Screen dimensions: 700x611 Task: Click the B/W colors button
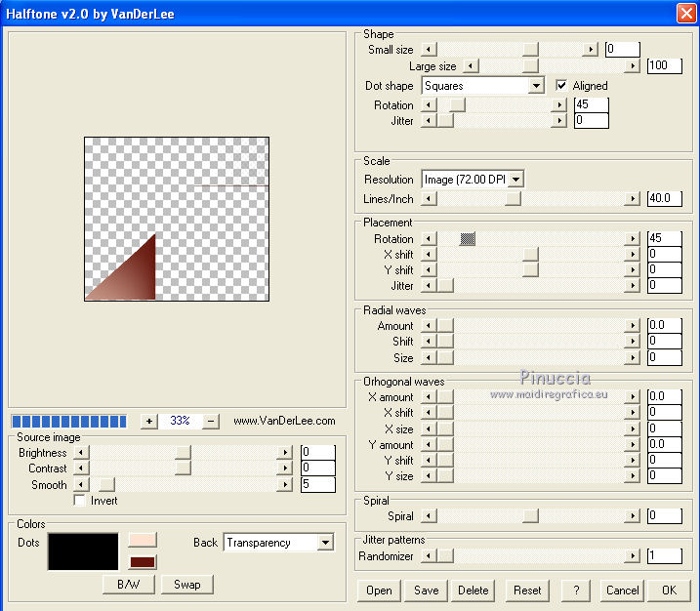(129, 585)
